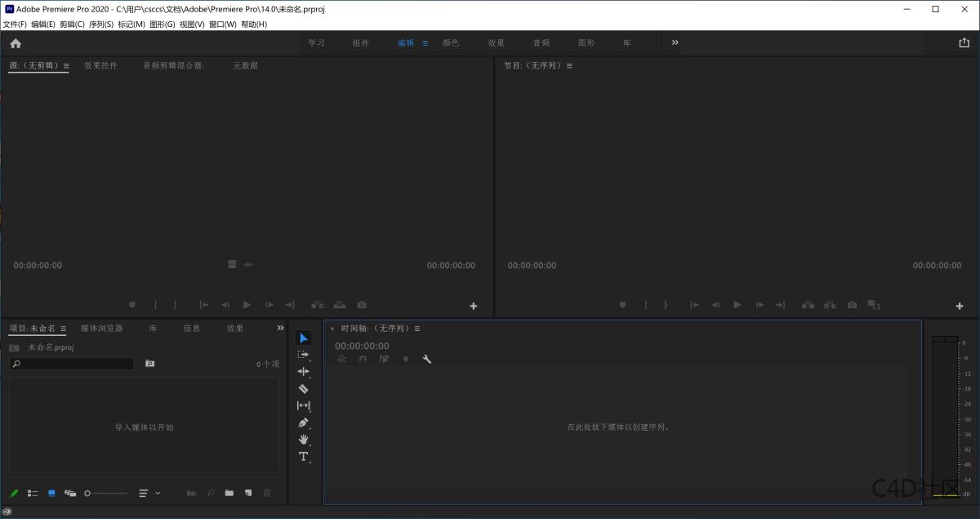Image resolution: width=980 pixels, height=519 pixels.
Task: Click New Bin folder icon in Project panel
Action: (x=229, y=493)
